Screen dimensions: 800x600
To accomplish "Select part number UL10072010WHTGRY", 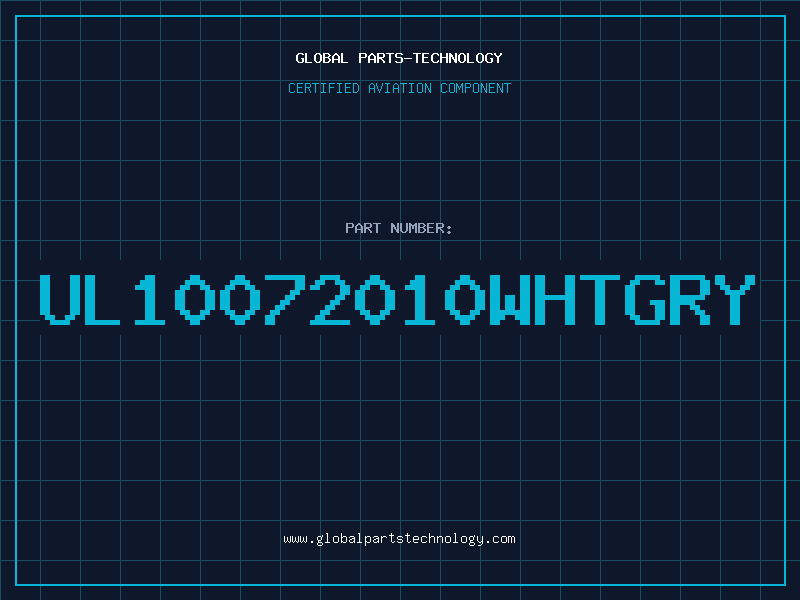I will (397, 300).
